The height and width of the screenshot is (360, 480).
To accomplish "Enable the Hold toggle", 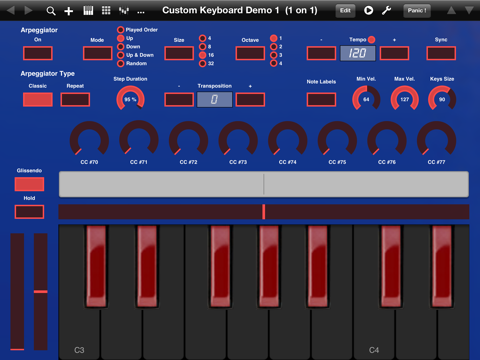I will point(29,212).
